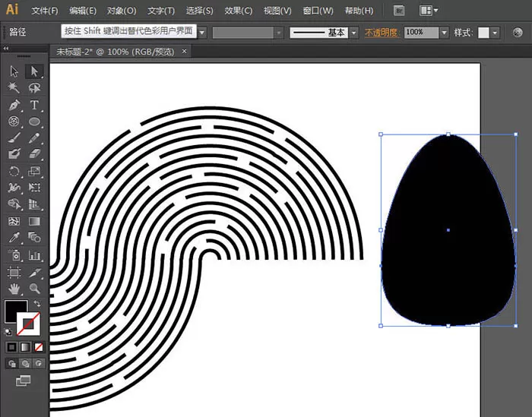Select the Pencil tool
This screenshot has width=532, height=417.
coord(34,137)
